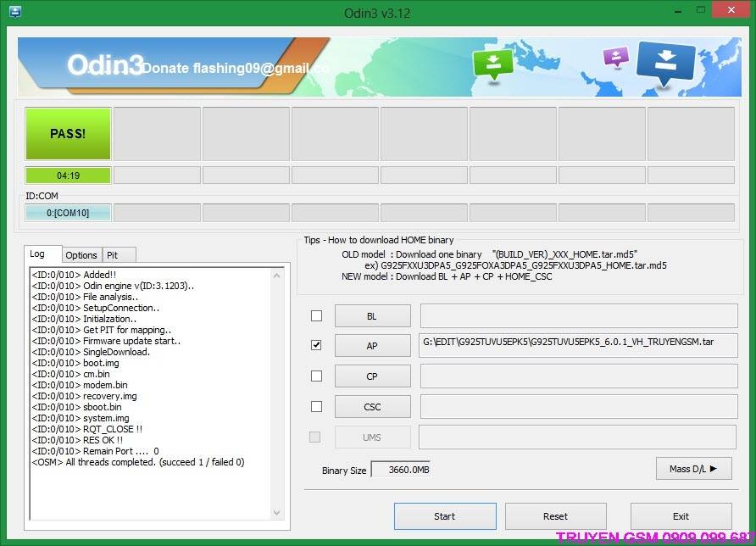Click log line 'recovery.img'
Screen dimensions: 756x546
point(85,396)
